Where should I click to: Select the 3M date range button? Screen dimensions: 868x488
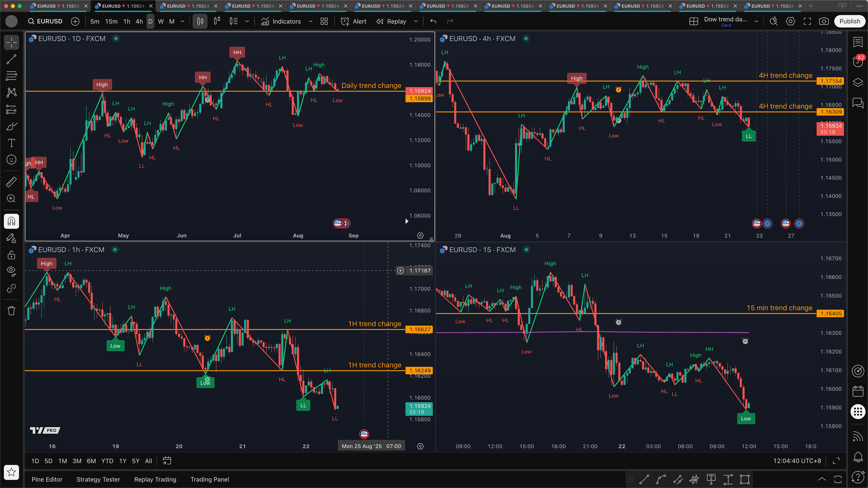[77, 461]
